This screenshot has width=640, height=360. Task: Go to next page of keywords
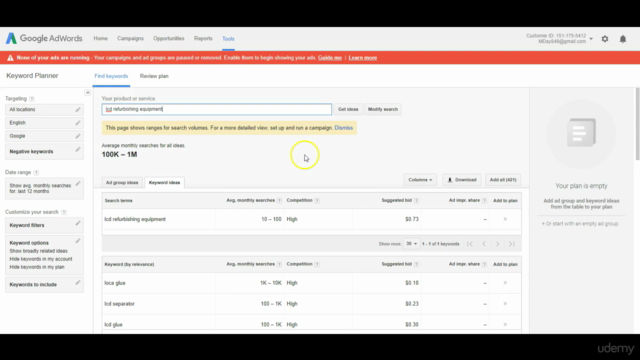pyautogui.click(x=498, y=244)
